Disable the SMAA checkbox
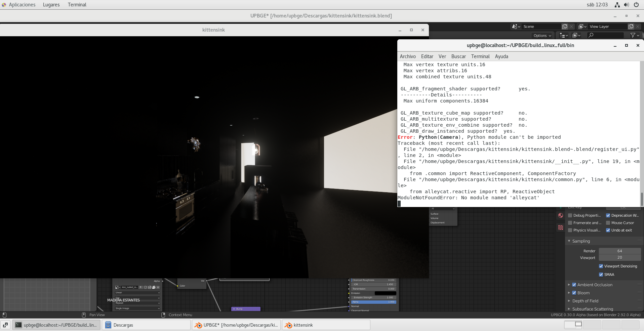Image resolution: width=644 pixels, height=331 pixels. click(x=601, y=275)
